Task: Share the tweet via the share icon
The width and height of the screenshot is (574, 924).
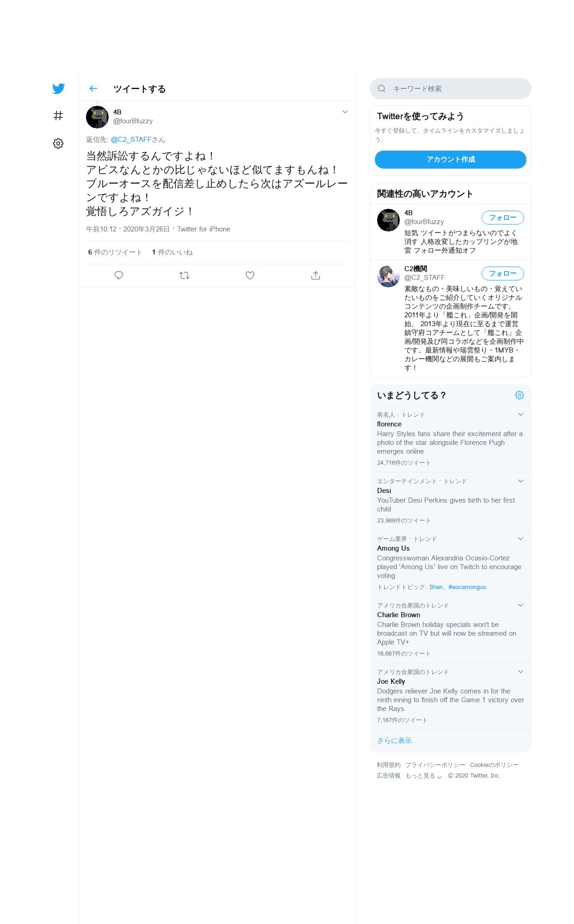Action: pos(316,275)
